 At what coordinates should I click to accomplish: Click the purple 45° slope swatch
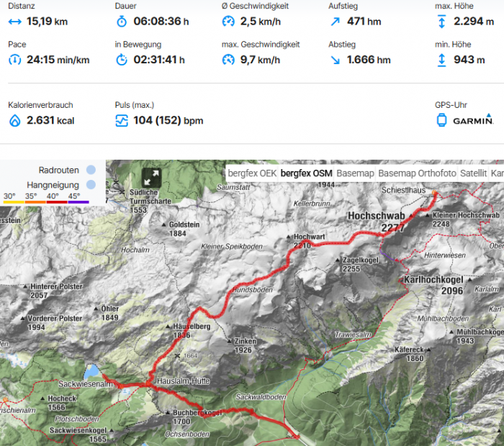(78, 202)
